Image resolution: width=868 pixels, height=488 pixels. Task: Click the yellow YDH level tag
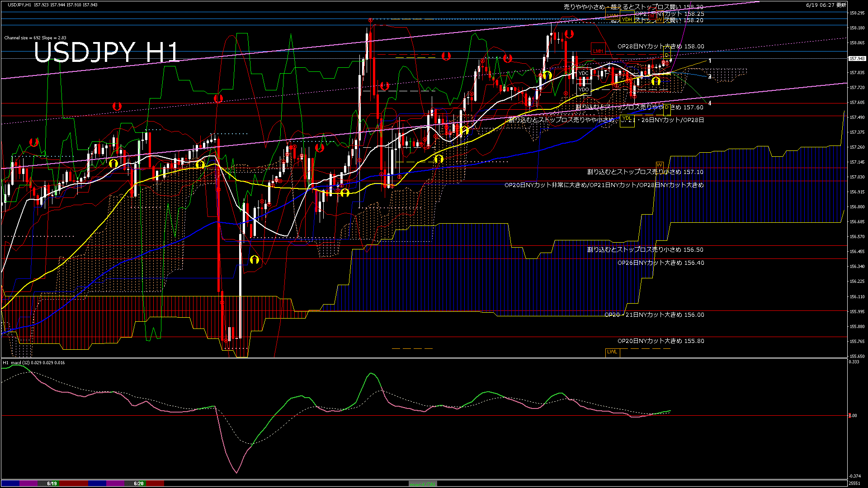coord(627,19)
